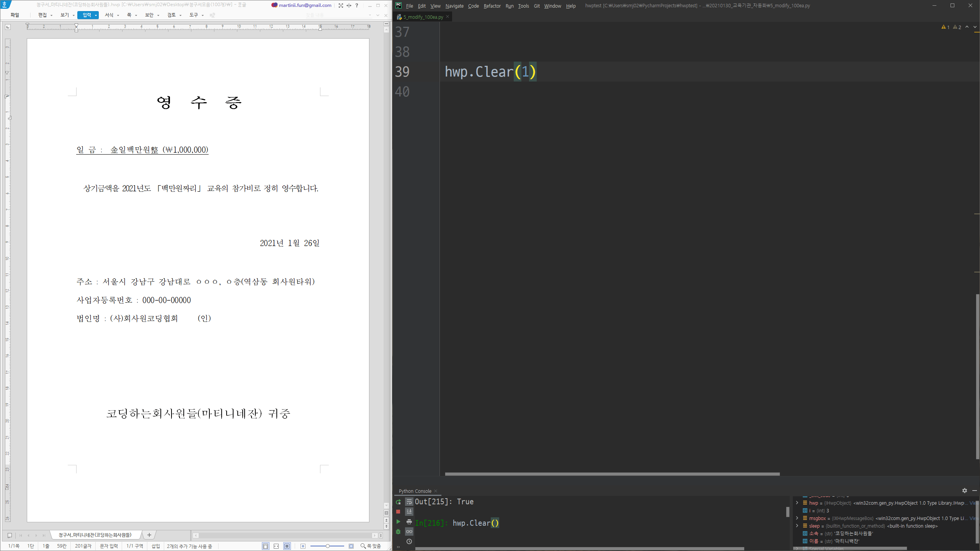Rerun the Python console
The width and height of the screenshot is (980, 551).
[398, 502]
